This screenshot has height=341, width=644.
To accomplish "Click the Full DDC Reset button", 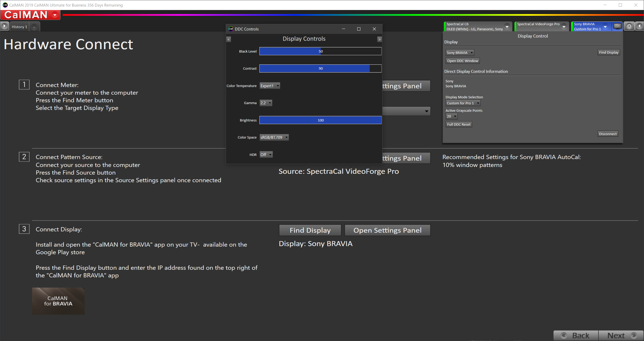I will pyautogui.click(x=459, y=124).
